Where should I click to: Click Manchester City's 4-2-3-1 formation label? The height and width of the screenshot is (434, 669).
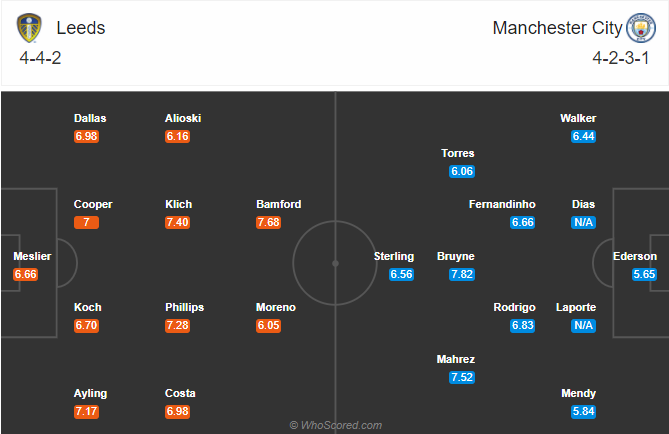621,58
